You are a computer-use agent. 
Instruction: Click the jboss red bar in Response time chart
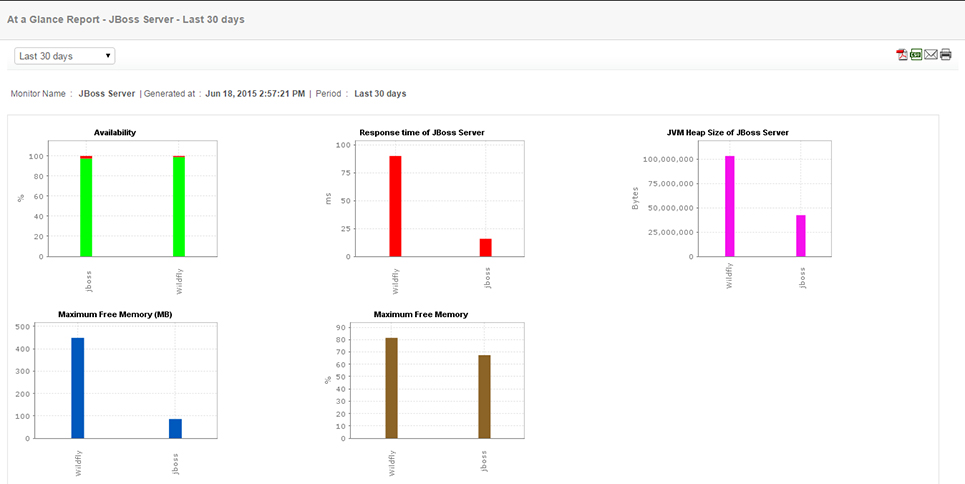(x=486, y=248)
